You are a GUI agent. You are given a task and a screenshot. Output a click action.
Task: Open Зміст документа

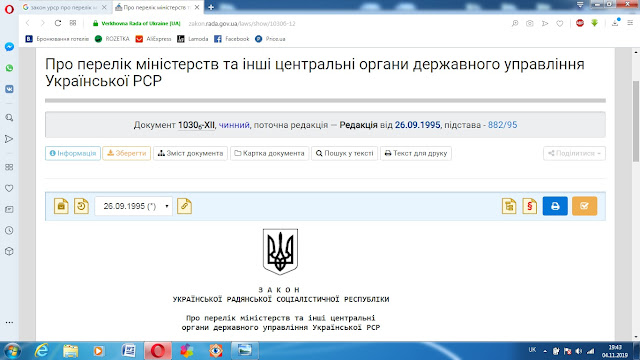(190, 153)
